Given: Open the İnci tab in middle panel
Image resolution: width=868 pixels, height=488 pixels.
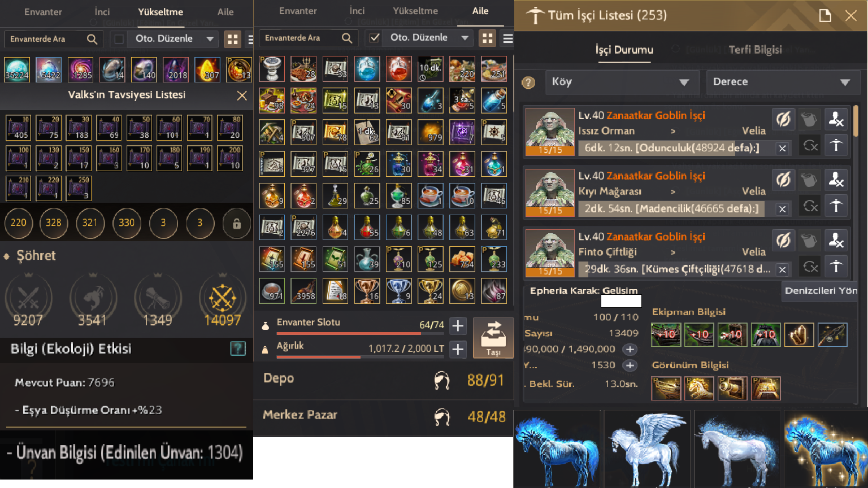Looking at the screenshot, I should point(357,11).
